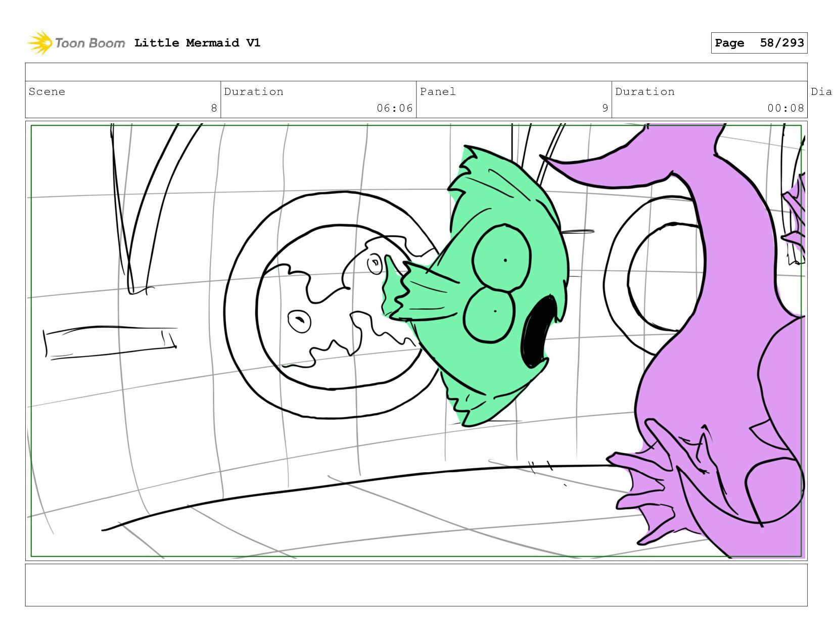Click the scene number value '8'
834x644 pixels.
pos(214,108)
